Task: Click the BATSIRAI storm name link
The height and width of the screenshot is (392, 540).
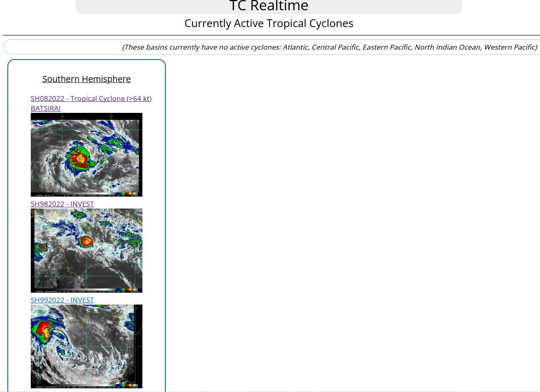Action: [x=46, y=108]
